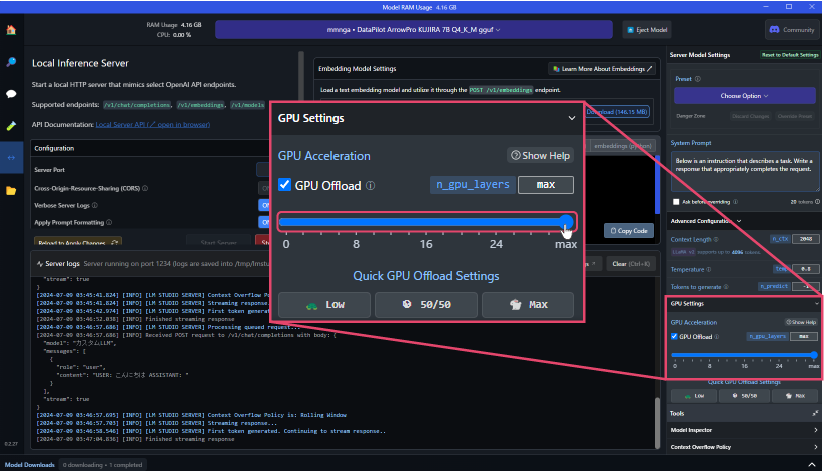This screenshot has height=471, width=824.
Task: Open the loaded model selector dropdown
Action: (410, 30)
